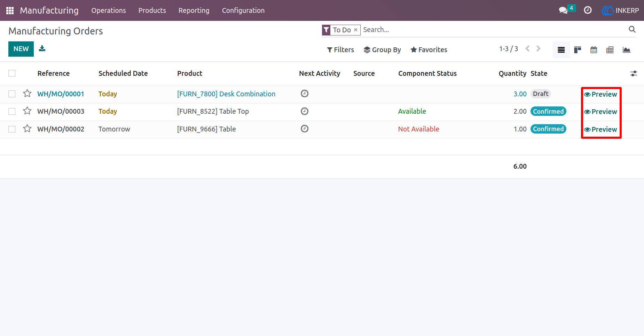Image resolution: width=644 pixels, height=336 pixels.
Task: Open the Reporting menu
Action: (194, 10)
